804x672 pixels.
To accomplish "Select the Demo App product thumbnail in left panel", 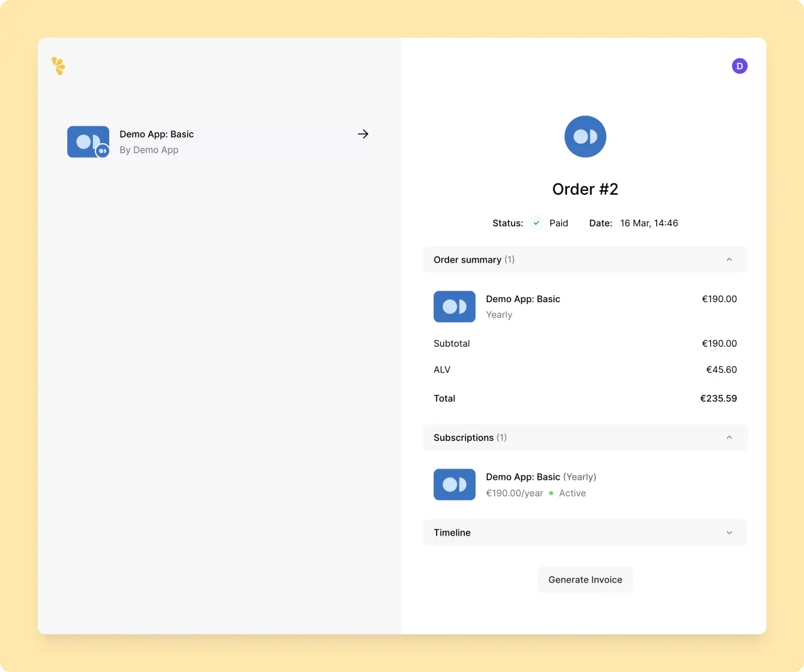I will pyautogui.click(x=88, y=142).
